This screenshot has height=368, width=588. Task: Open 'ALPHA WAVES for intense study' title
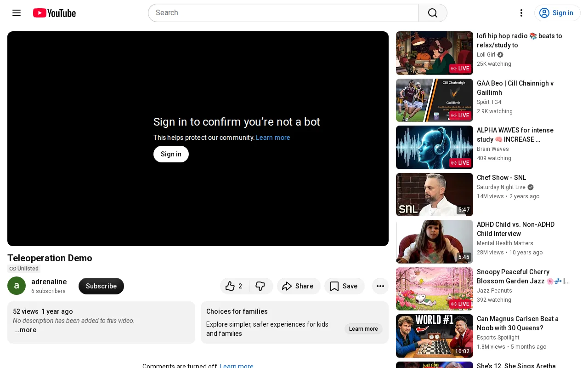(515, 135)
